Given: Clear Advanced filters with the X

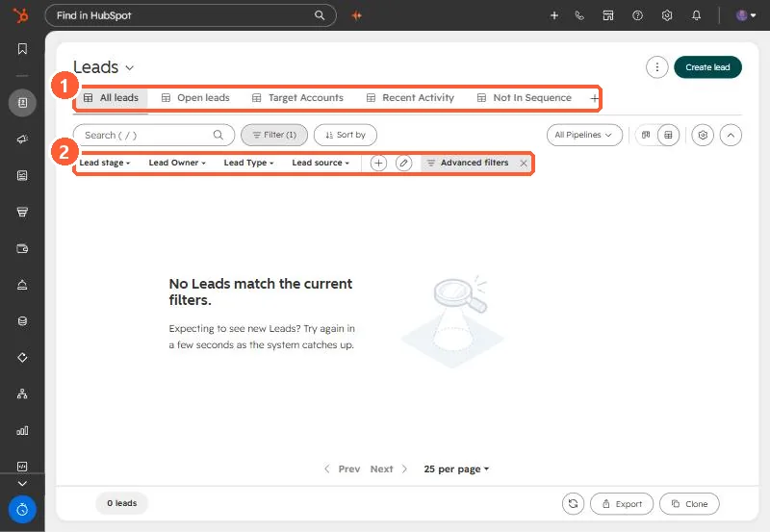Looking at the screenshot, I should 524,164.
